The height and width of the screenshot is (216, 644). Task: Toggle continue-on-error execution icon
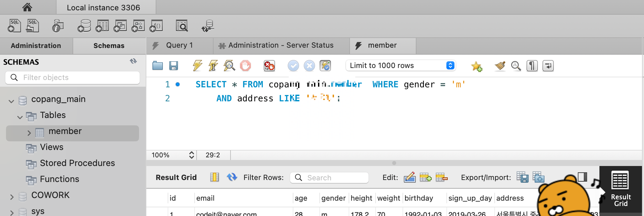(269, 66)
